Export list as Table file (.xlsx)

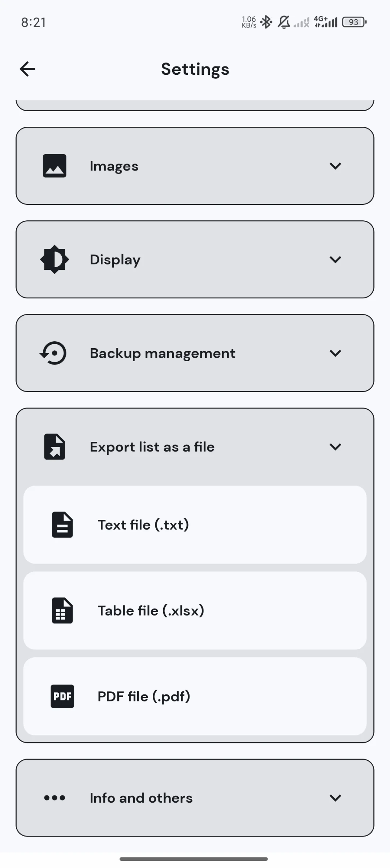pos(195,610)
